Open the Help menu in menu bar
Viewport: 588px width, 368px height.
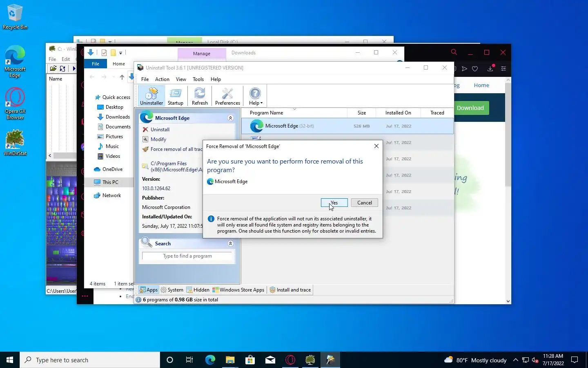click(216, 79)
